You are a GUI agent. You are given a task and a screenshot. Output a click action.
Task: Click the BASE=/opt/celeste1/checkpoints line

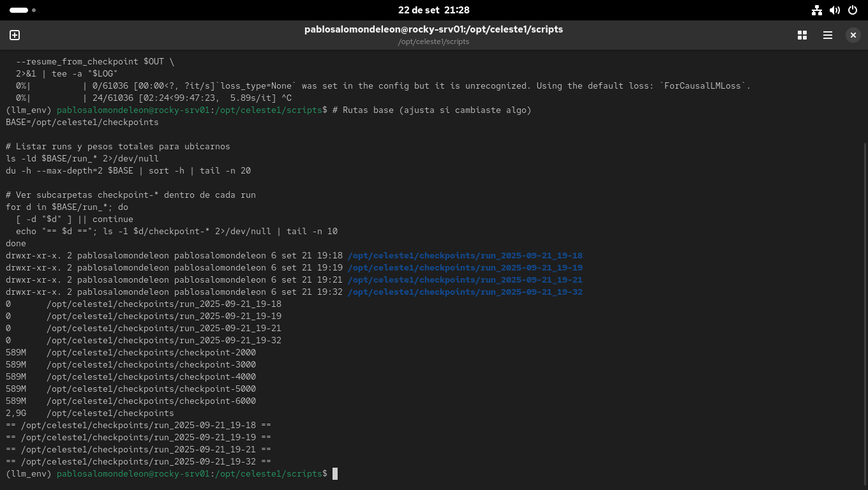point(82,122)
